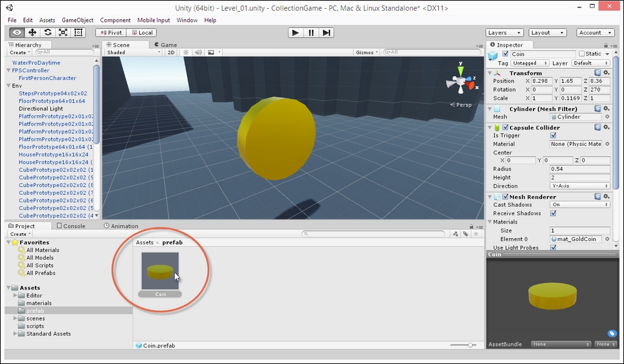Toggle the Is Trigger checkbox
624x364 pixels.
click(x=553, y=135)
